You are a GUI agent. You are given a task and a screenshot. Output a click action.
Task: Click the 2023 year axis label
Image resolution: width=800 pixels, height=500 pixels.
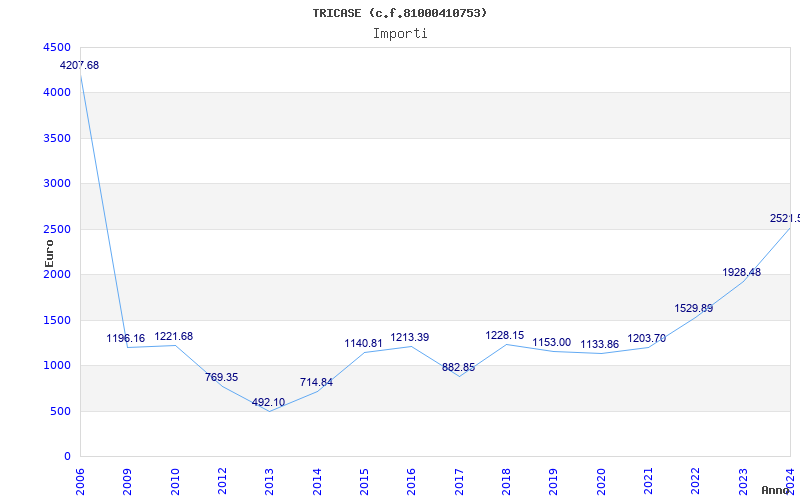743,481
